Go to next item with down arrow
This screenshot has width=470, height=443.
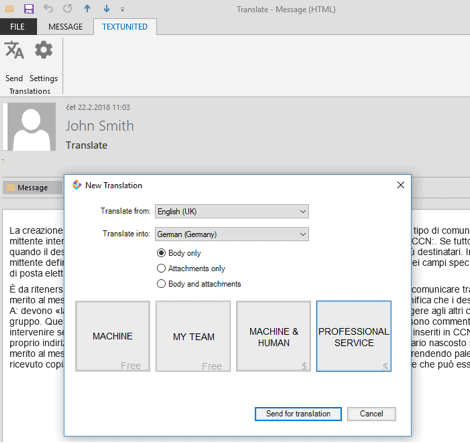tap(107, 9)
